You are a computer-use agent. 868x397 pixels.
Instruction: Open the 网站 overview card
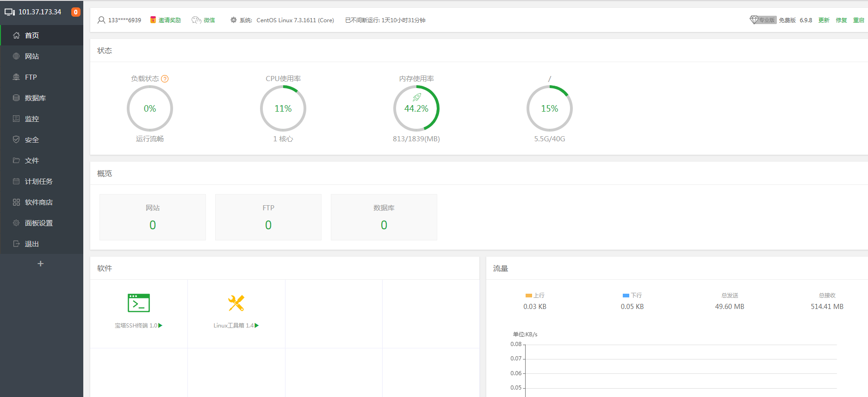click(x=153, y=217)
